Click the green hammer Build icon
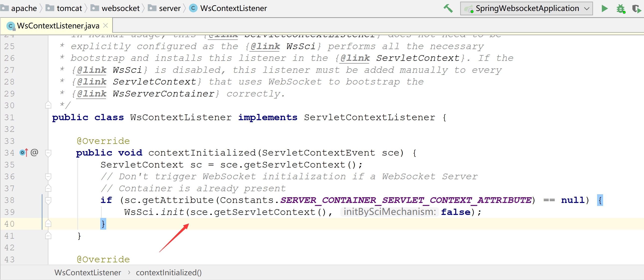The height and width of the screenshot is (280, 644). coord(448,8)
